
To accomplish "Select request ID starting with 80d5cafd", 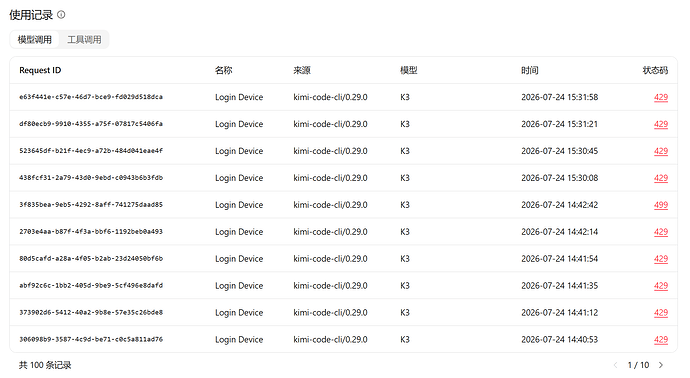I will (91, 258).
